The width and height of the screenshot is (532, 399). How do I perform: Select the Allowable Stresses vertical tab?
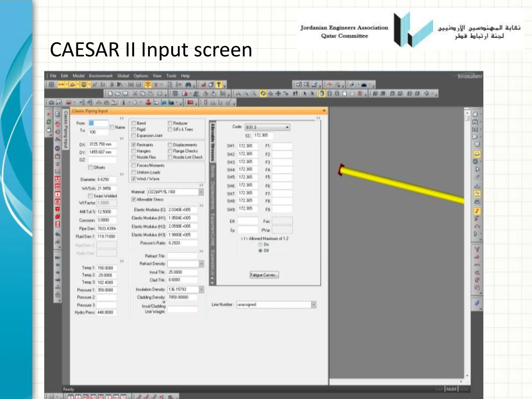pos(212,142)
